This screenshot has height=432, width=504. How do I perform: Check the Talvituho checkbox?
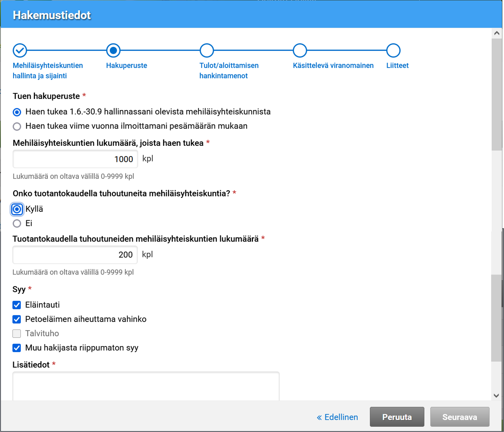click(17, 334)
